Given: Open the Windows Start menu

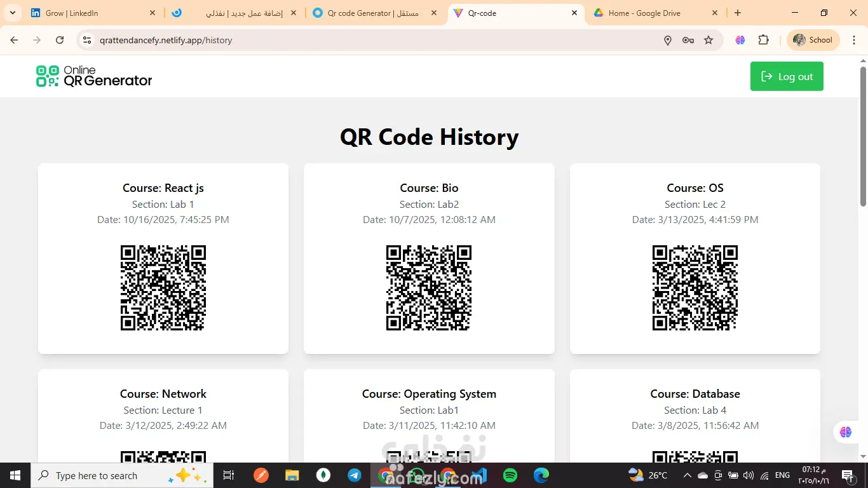Looking at the screenshot, I should point(15,475).
